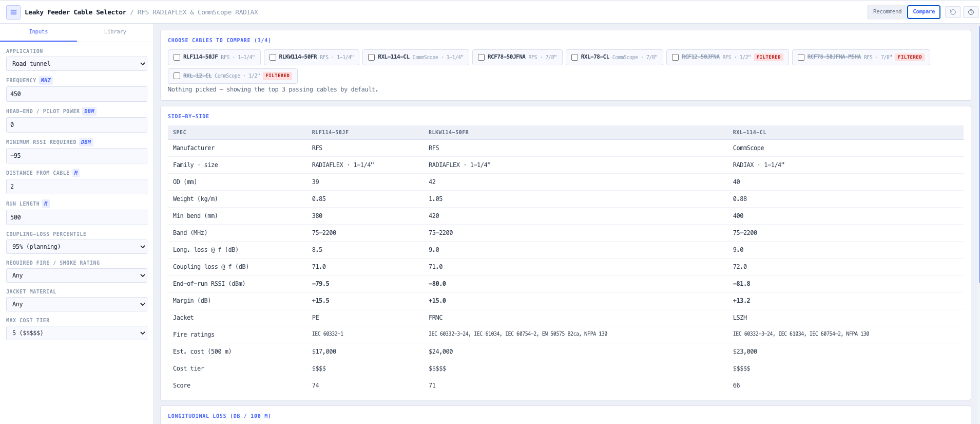Screen dimensions: 980x424
Task: Click the Longitudinal Loss section heading
Action: coord(219,416)
